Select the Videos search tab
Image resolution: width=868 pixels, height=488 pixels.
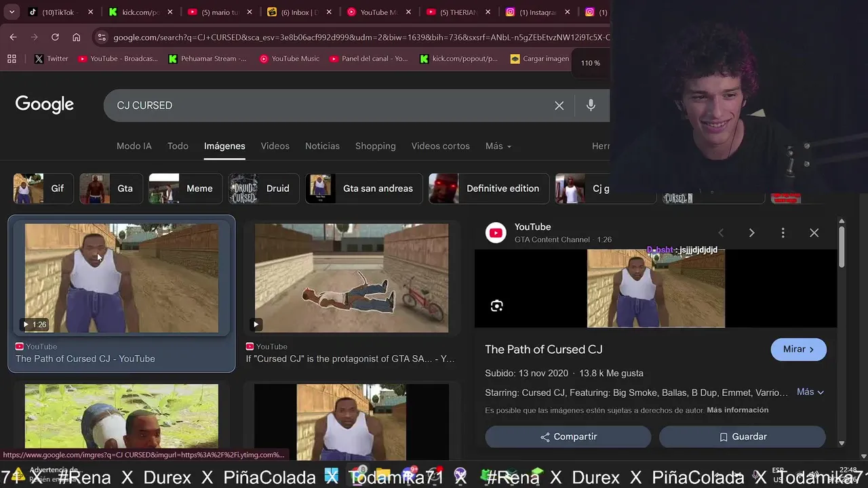[x=275, y=146]
